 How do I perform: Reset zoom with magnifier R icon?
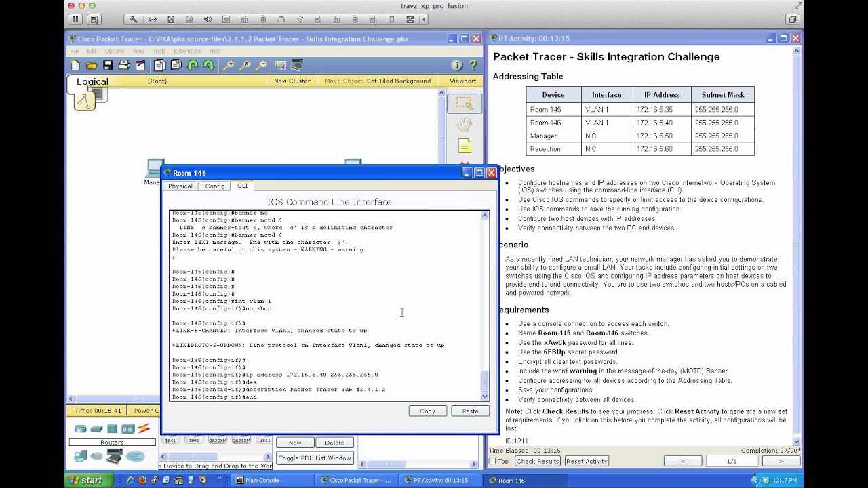[x=245, y=66]
